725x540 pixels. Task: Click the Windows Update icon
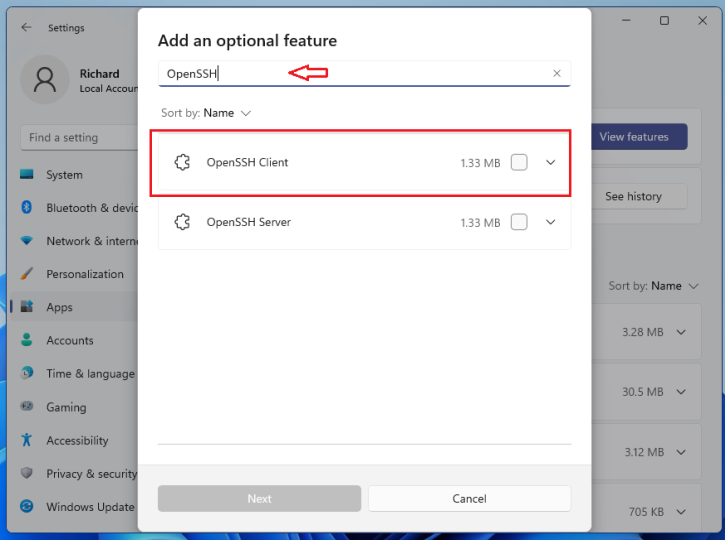[27, 507]
